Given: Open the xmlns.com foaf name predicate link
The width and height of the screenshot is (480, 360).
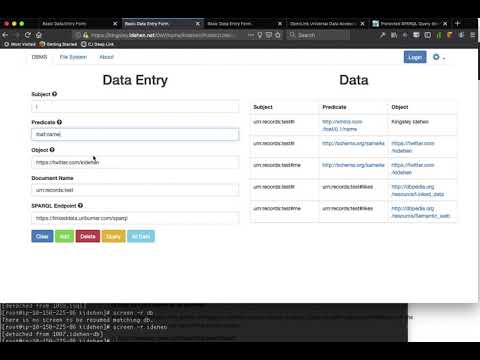Looking at the screenshot, I should pos(342,125).
